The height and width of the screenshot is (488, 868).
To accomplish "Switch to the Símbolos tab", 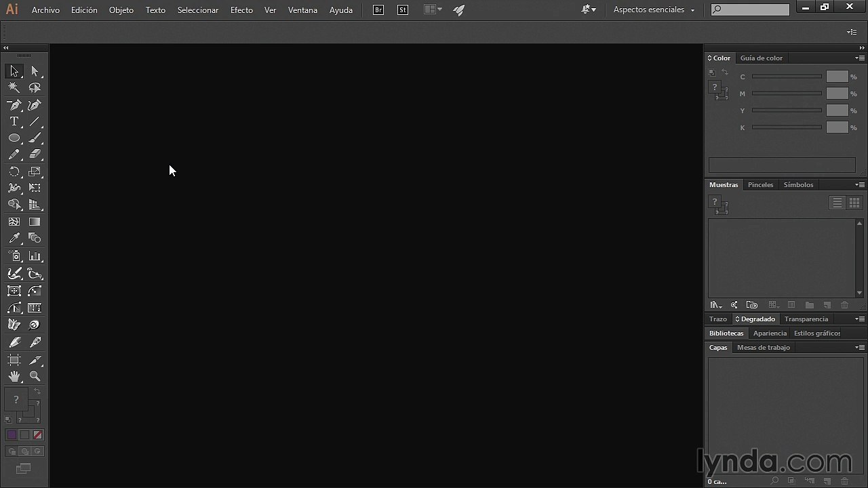I will 798,185.
